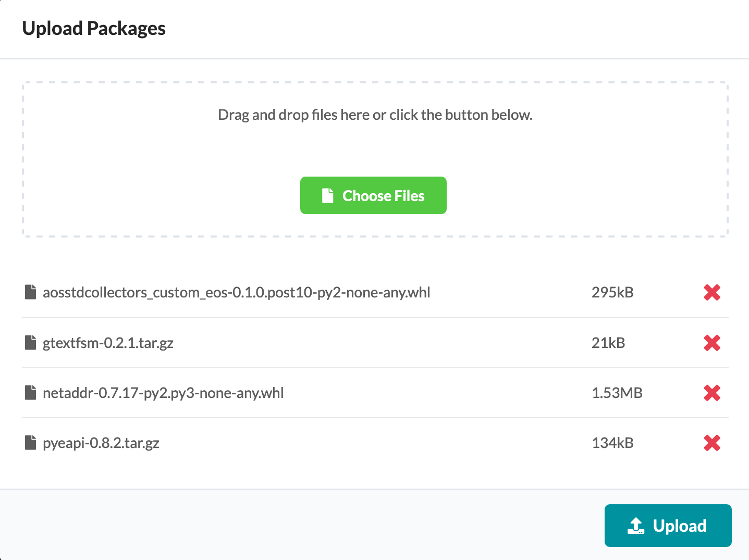
Task: Click file icon beside aosstdcollectors_custom_eos wheel
Action: 31,292
